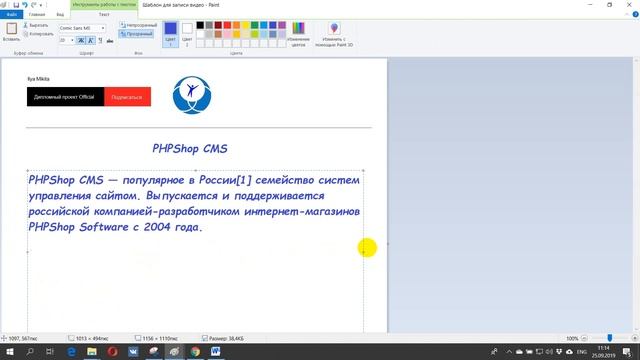Viewport: 640px width, 360px height.
Task: Click the zoom slider thumb
Action: [609, 338]
